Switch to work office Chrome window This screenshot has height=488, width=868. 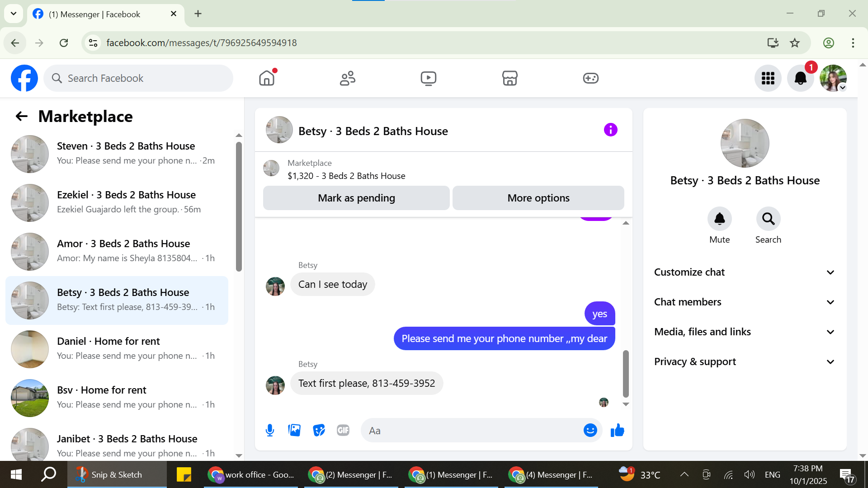[251, 474]
